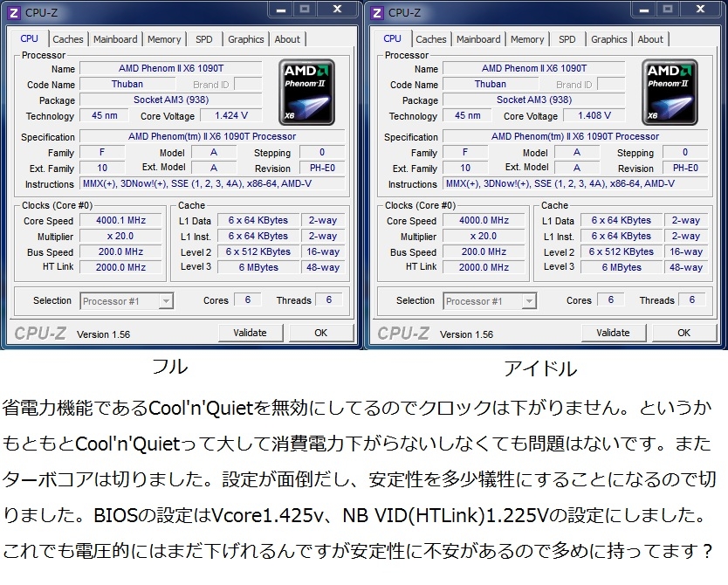Click the CPU-Z title icon in the フル window

[x=14, y=13]
